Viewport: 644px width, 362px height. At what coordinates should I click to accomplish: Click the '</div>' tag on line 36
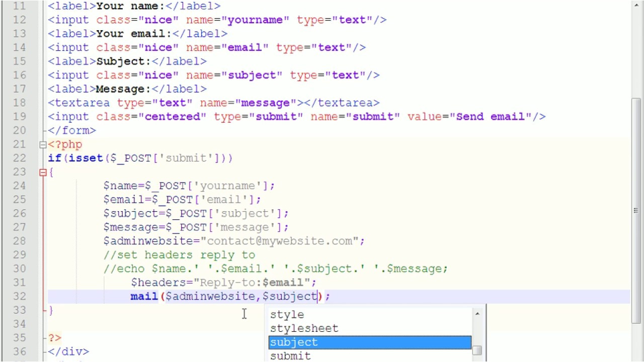(68, 351)
